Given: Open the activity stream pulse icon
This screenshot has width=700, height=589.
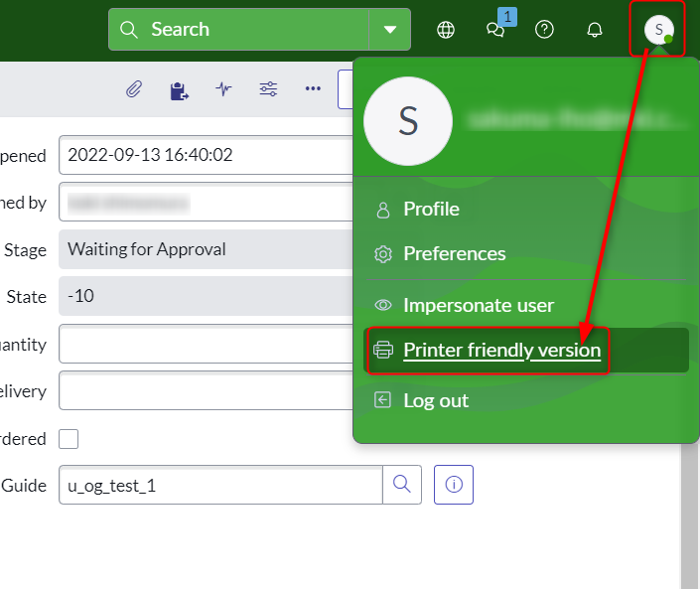Looking at the screenshot, I should point(224,88).
